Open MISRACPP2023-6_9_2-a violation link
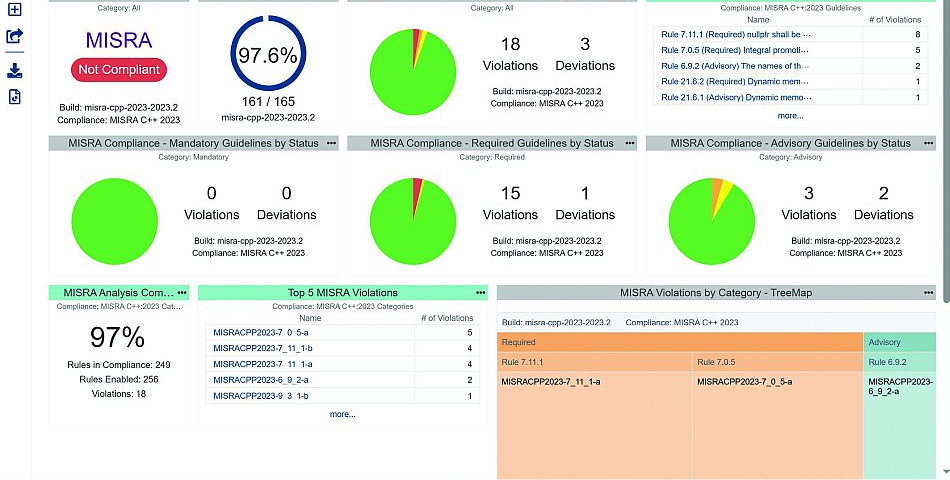The image size is (950, 480). (x=260, y=380)
